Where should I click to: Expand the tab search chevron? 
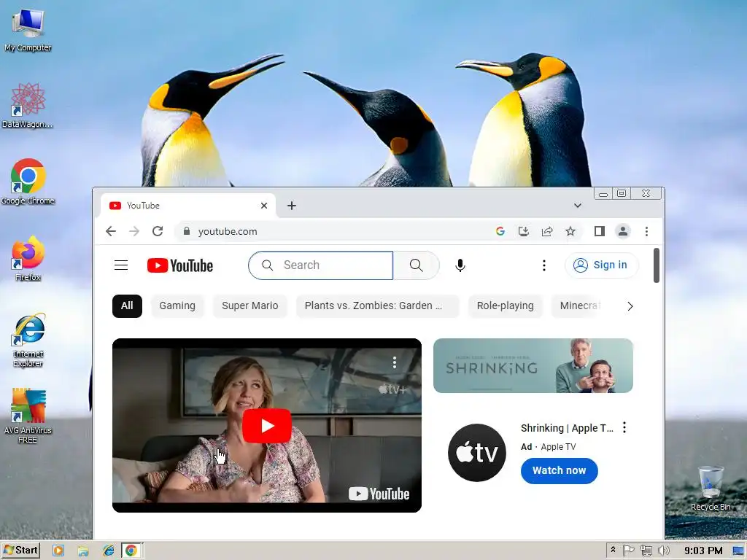tap(578, 205)
